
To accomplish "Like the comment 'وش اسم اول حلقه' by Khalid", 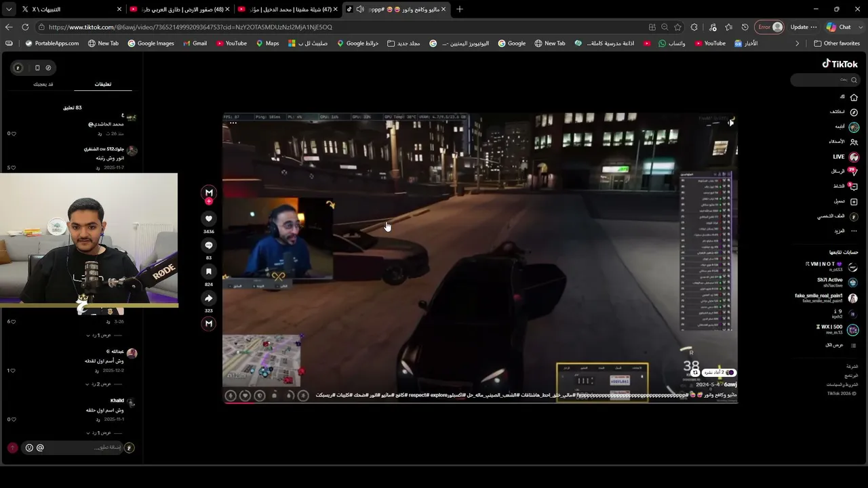I will point(13,420).
